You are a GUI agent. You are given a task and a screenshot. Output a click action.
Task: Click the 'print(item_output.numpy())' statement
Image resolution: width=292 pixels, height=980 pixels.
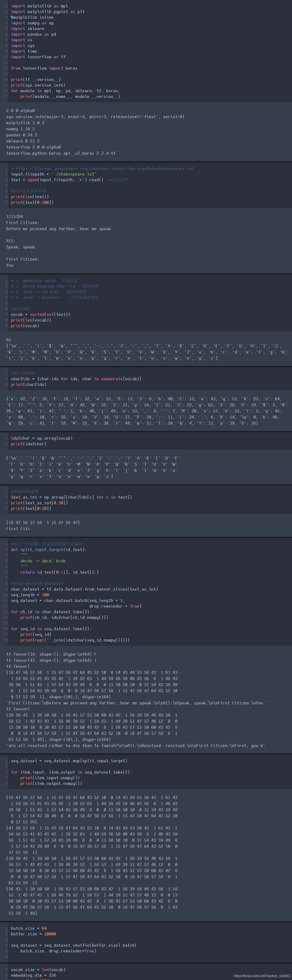(x=51, y=783)
